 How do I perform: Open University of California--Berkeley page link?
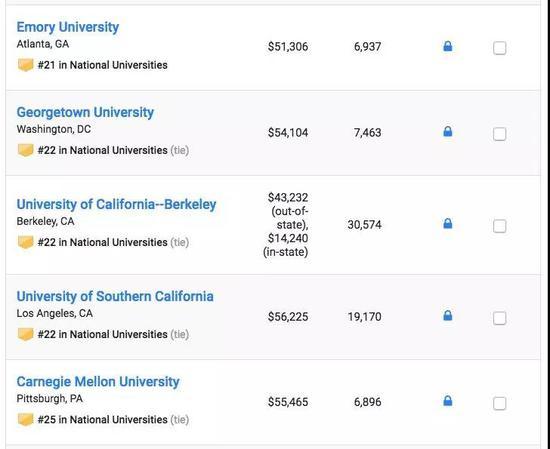coord(116,205)
